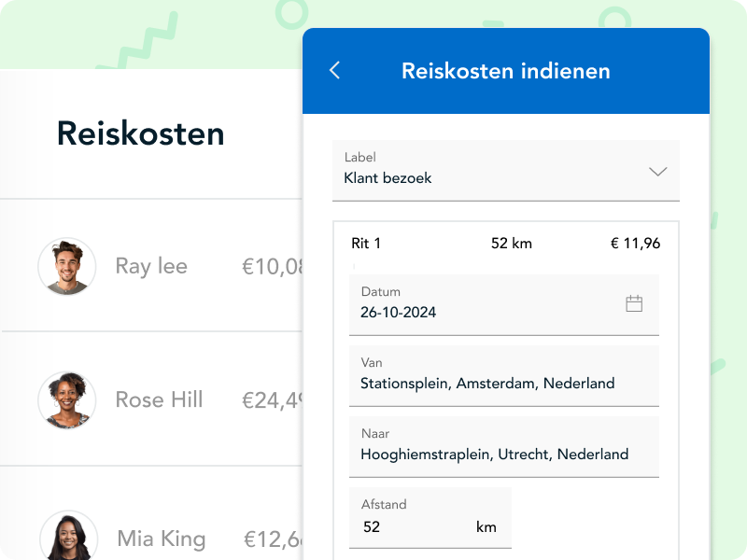Click Ray lee's profile photo
Viewport: 747px width, 560px height.
click(67, 267)
